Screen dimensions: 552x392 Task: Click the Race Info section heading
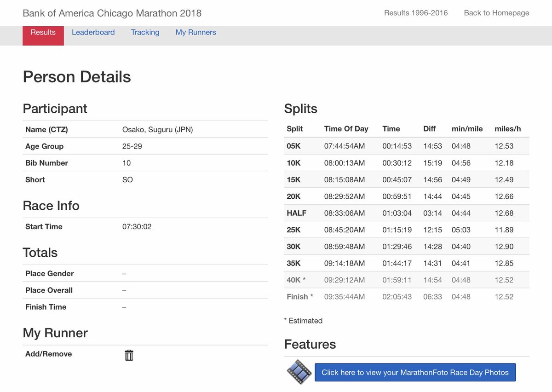pos(51,206)
